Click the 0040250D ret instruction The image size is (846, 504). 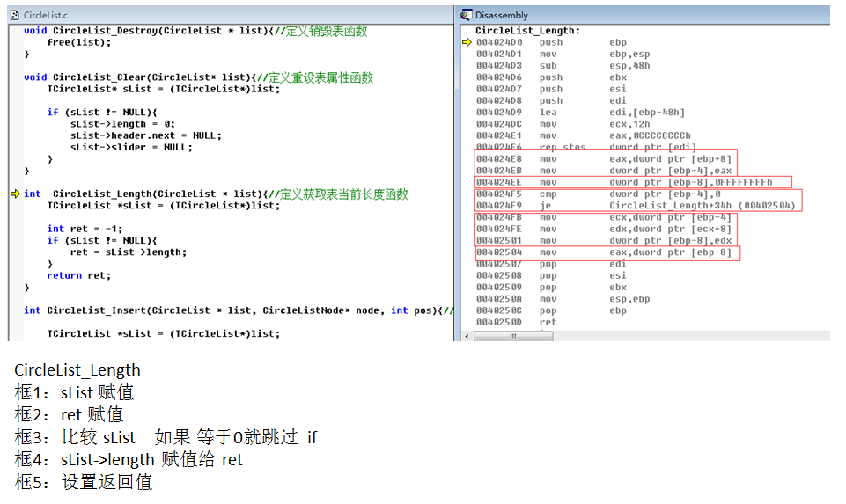pyautogui.click(x=517, y=322)
